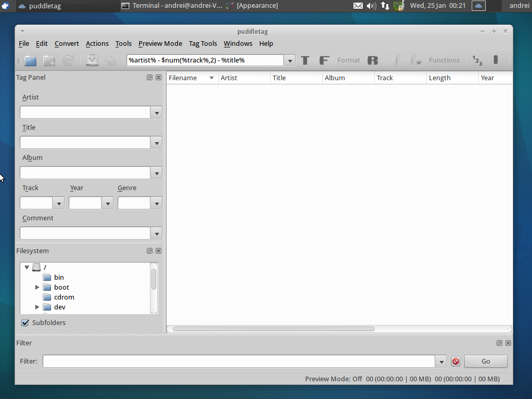The height and width of the screenshot is (399, 532).
Task: Click the Functions toolbar button
Action: [444, 60]
